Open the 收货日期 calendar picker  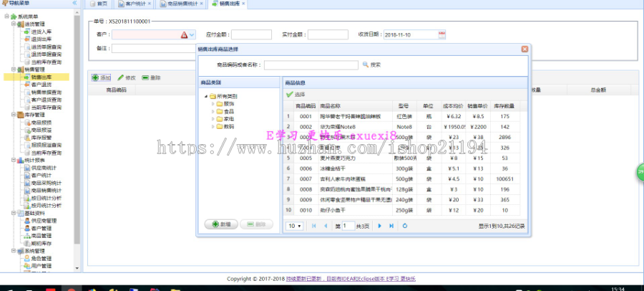(x=441, y=34)
